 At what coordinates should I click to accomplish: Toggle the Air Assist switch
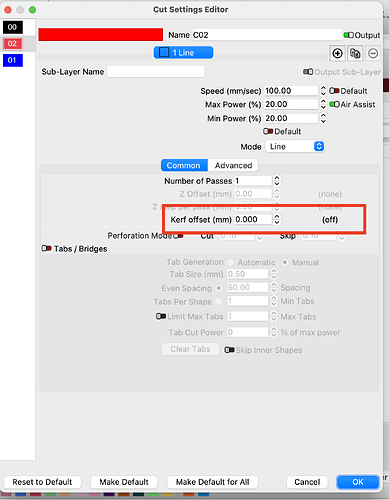coord(334,105)
